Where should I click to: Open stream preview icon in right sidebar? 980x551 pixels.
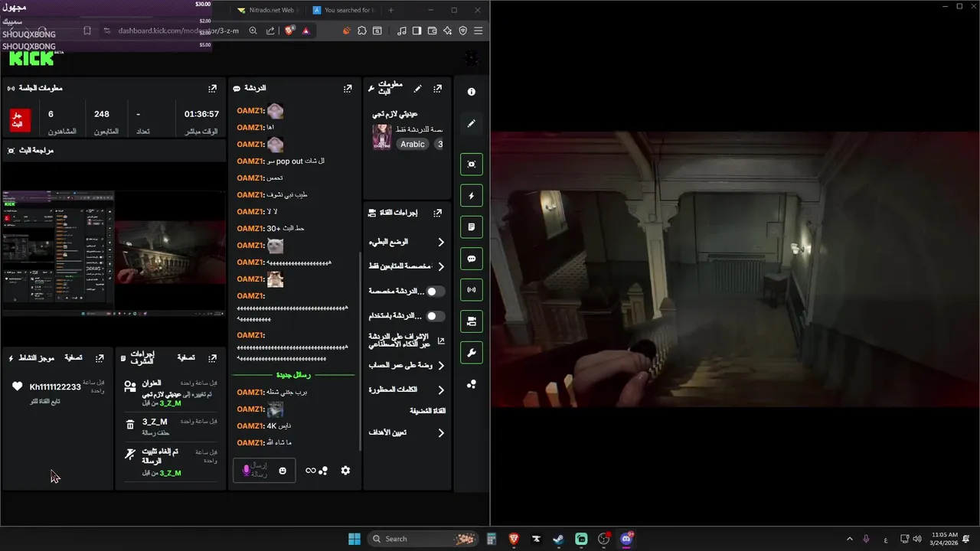pos(472,164)
